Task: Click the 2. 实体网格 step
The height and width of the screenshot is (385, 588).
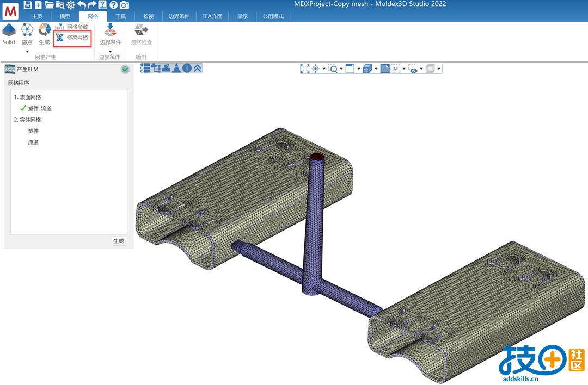Action: (x=27, y=120)
